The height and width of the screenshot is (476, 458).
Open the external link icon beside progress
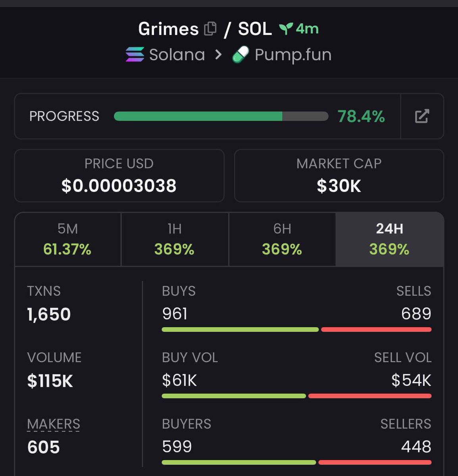tap(422, 116)
